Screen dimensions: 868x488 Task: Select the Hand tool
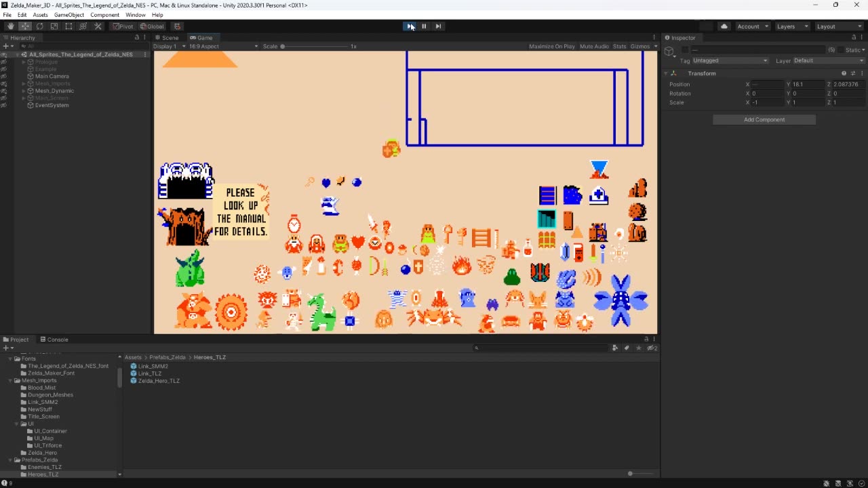click(10, 26)
